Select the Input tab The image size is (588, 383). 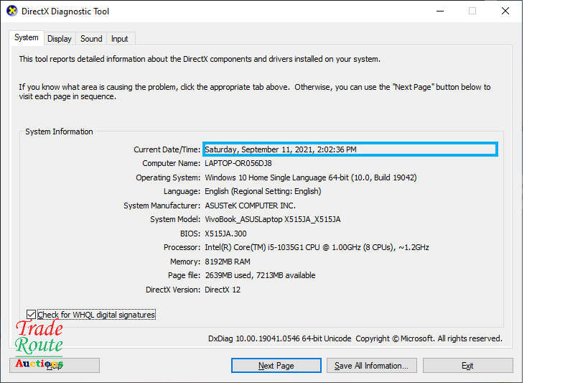coord(120,39)
